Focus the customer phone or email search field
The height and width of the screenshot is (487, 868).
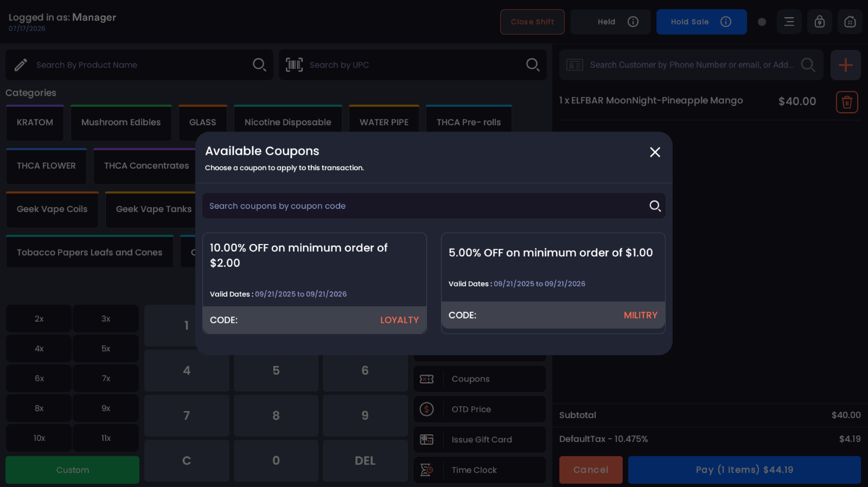[691, 65]
